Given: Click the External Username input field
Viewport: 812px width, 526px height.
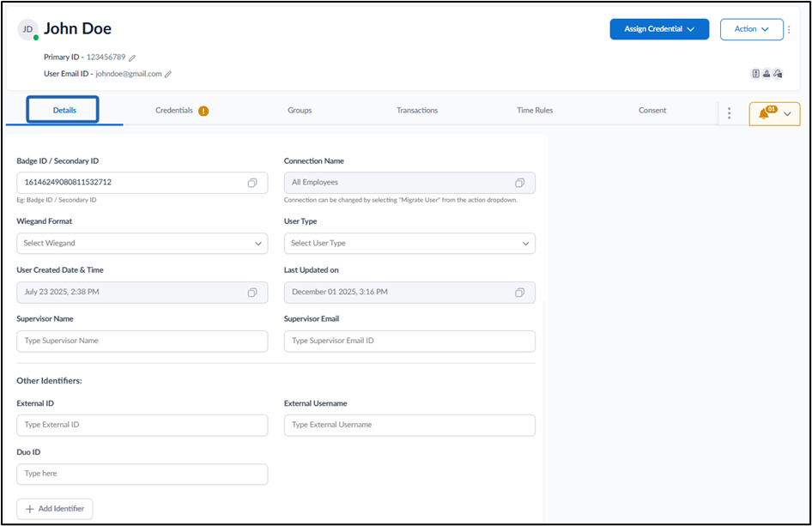Looking at the screenshot, I should point(409,425).
